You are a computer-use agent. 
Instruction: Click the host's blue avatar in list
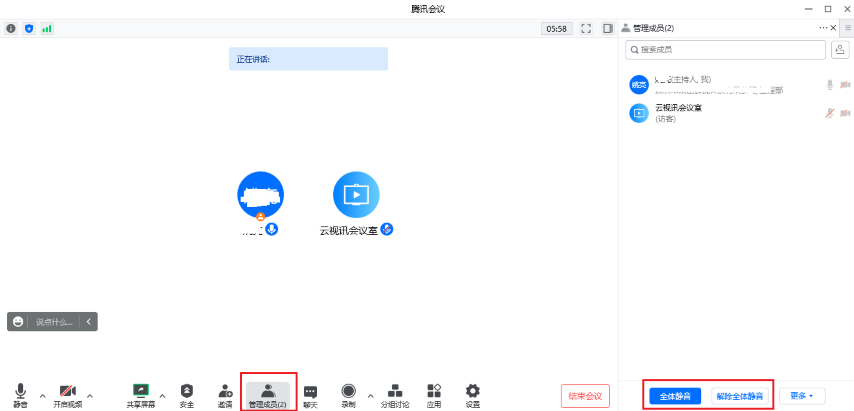coord(639,85)
